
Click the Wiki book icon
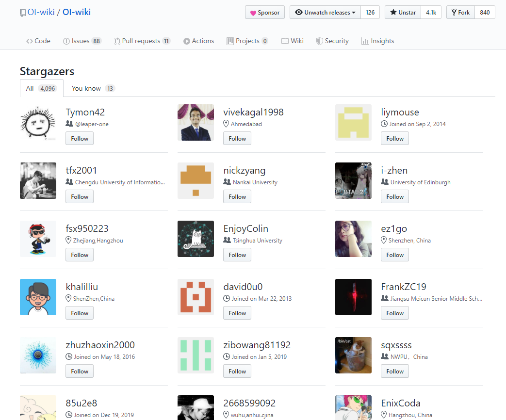285,41
